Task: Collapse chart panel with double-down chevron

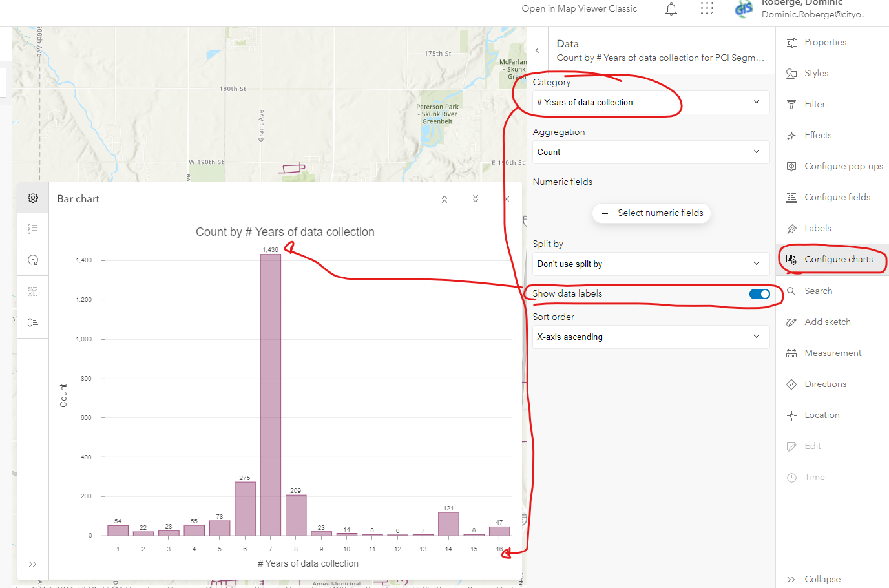Action: pos(476,199)
